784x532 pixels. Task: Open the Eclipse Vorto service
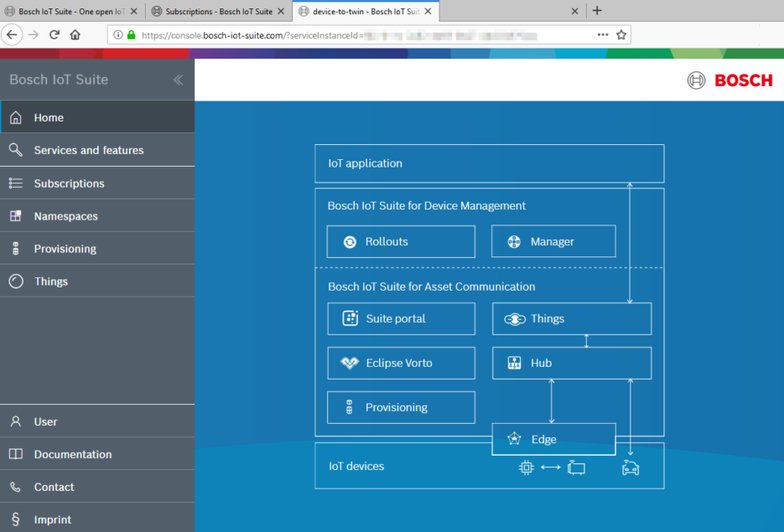(x=401, y=363)
